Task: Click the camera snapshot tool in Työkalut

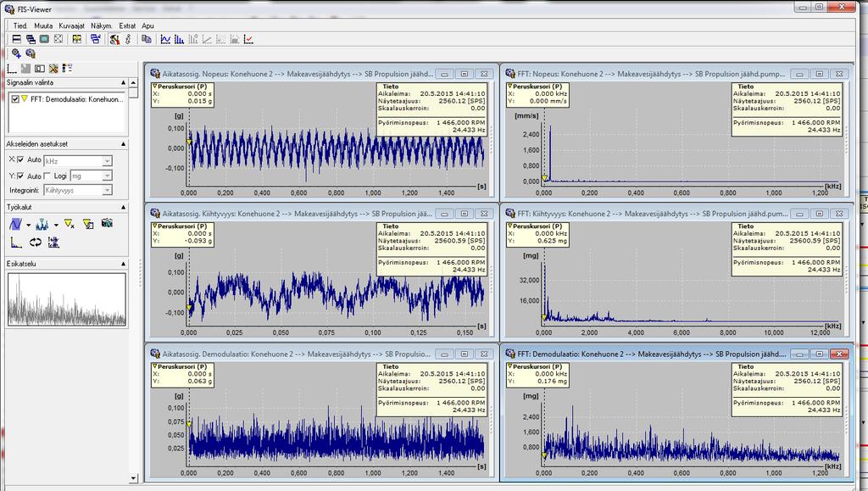Action: pos(107,223)
